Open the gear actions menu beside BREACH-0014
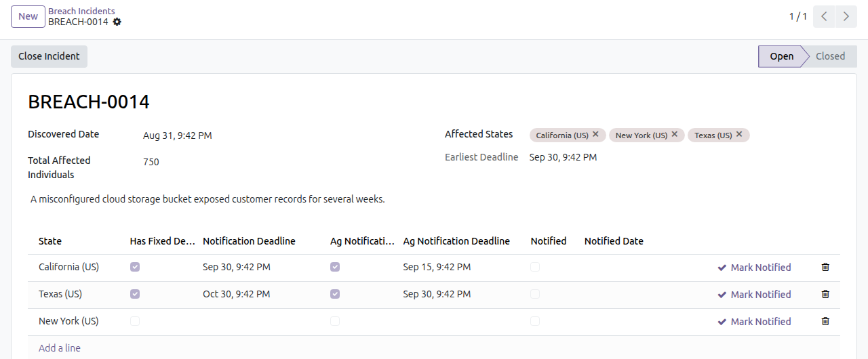The height and width of the screenshot is (359, 868). point(117,22)
